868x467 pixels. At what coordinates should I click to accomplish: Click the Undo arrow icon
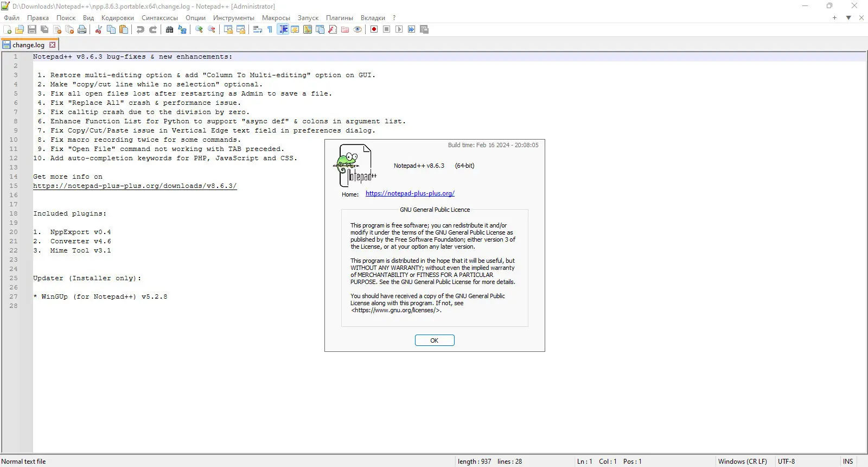[141, 29]
